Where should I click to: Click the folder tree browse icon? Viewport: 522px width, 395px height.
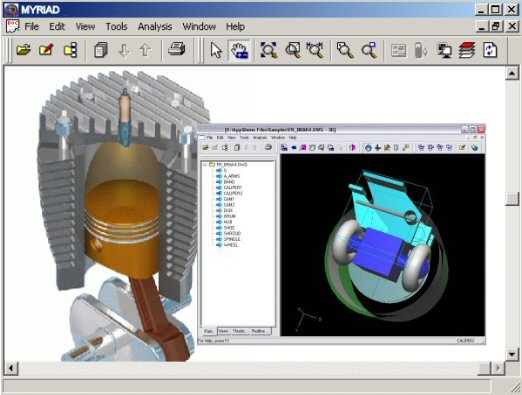tap(70, 50)
